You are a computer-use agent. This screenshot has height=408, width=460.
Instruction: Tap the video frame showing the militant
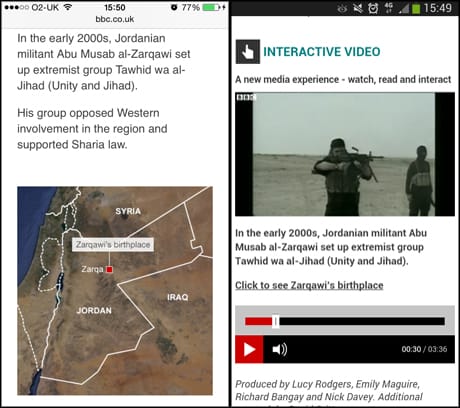coord(345,154)
